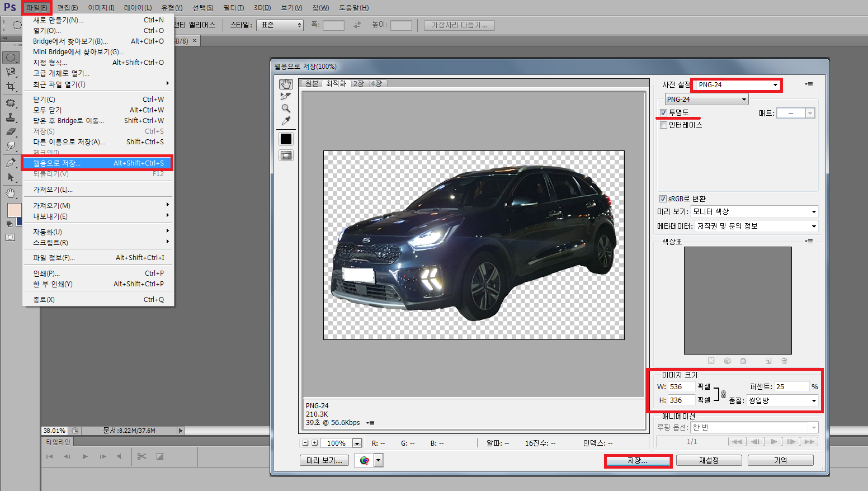This screenshot has height=491, width=868.
Task: Toggle the 인터레이스 interlace checkbox
Action: (x=663, y=125)
